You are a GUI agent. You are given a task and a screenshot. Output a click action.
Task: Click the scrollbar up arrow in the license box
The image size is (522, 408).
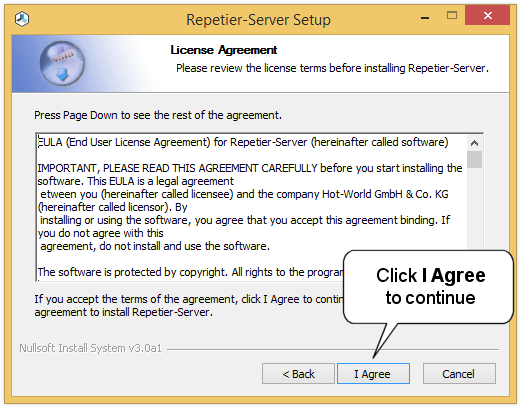click(x=474, y=143)
